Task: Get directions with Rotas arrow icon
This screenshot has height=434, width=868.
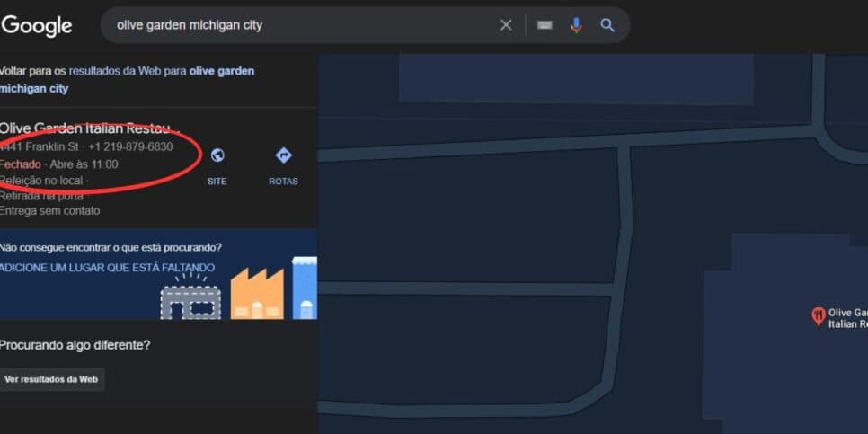Action: [283, 155]
